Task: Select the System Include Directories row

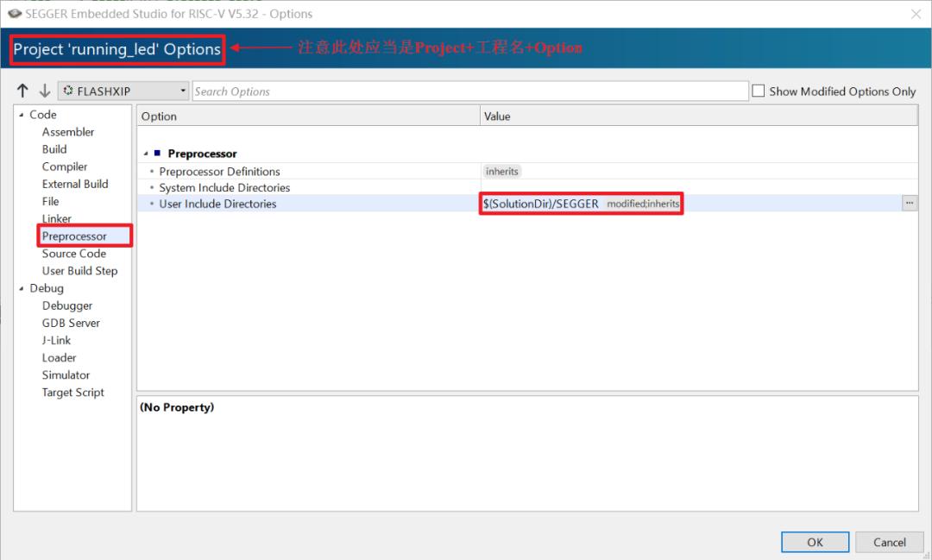Action: 224,188
